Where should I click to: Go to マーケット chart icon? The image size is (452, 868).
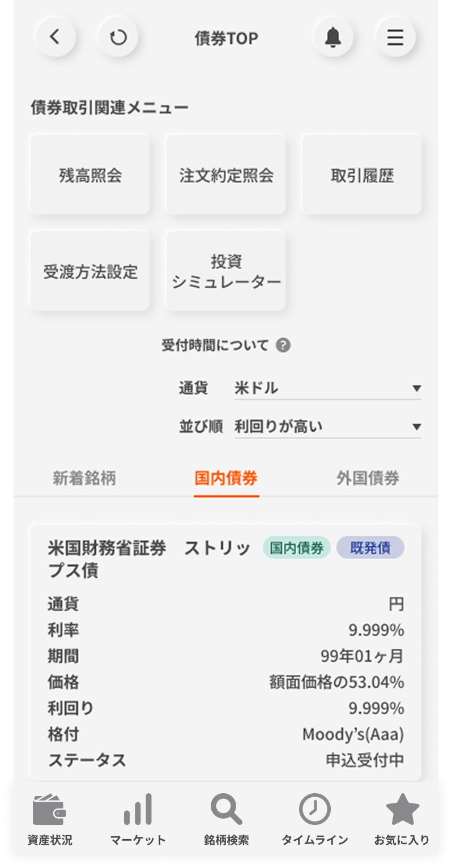pyautogui.click(x=138, y=810)
